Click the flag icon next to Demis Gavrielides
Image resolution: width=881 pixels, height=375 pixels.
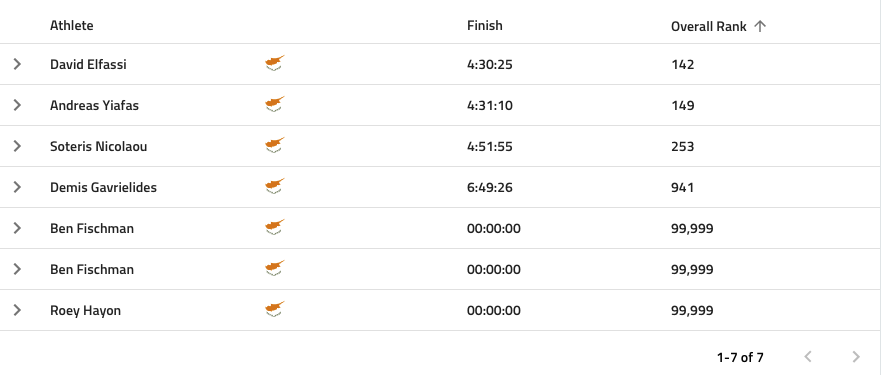point(275,187)
